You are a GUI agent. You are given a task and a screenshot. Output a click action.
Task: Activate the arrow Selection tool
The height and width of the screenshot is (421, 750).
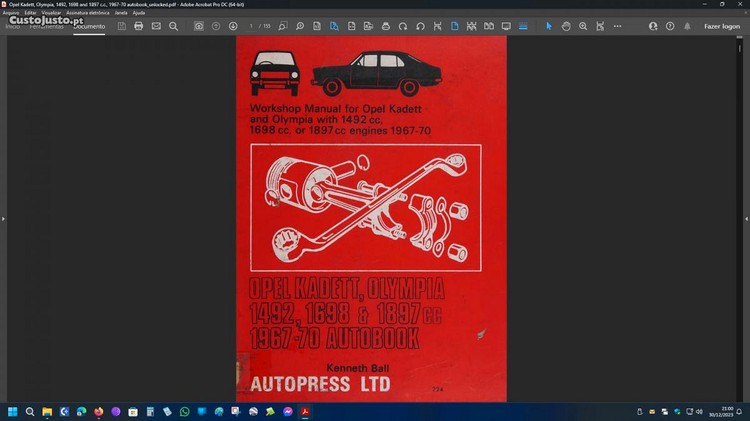tap(548, 26)
